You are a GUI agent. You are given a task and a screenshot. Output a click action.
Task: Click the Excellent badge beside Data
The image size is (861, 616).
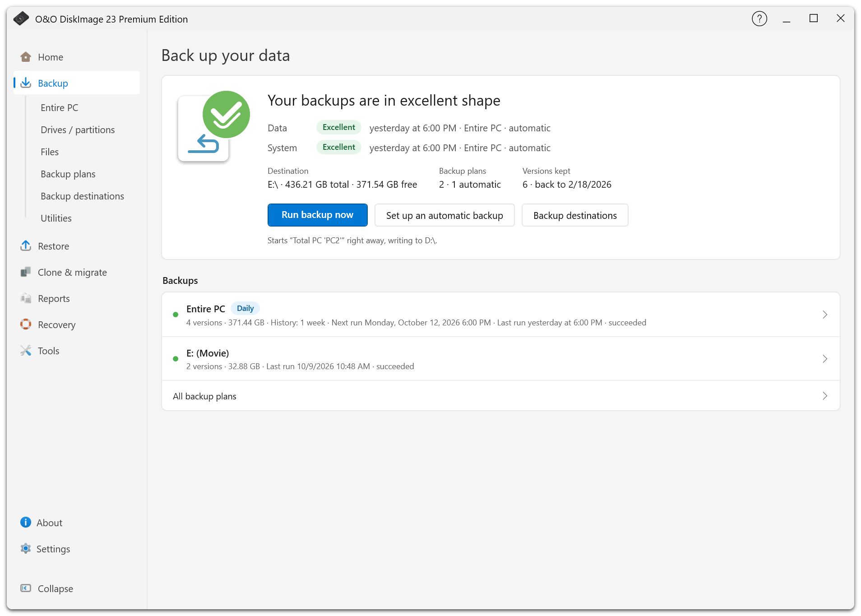[339, 127]
